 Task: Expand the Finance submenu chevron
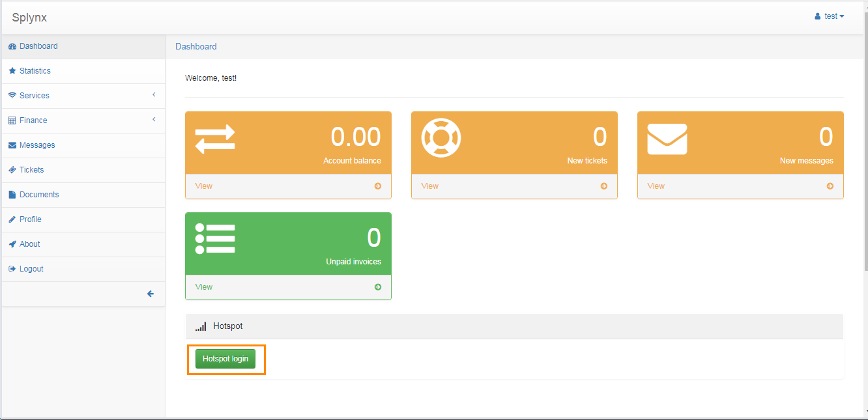coord(154,120)
